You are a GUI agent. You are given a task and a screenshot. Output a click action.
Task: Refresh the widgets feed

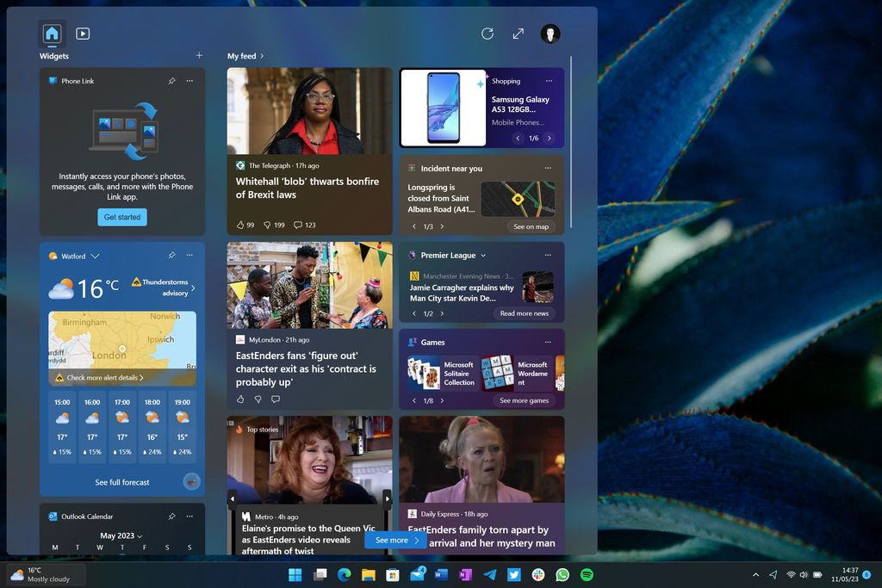click(x=488, y=34)
